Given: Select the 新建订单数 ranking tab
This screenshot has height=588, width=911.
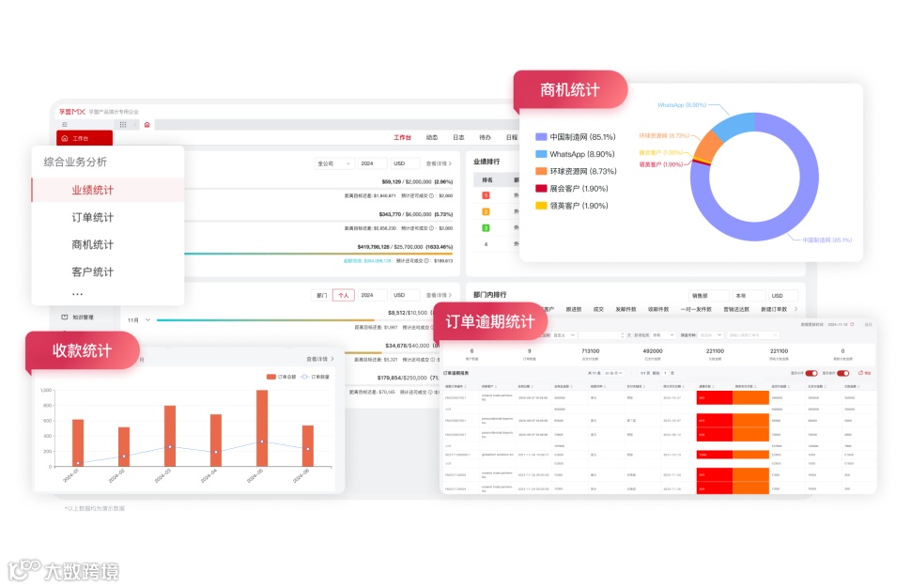Looking at the screenshot, I should 774,309.
